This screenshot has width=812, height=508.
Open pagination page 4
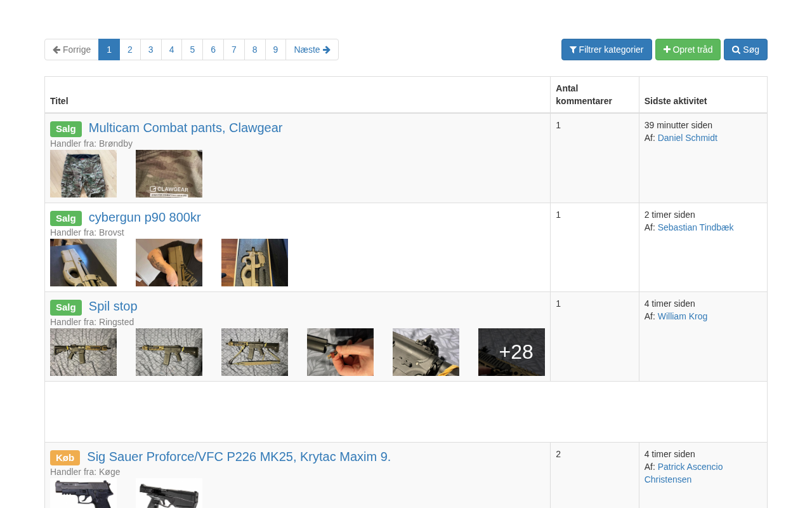(171, 50)
